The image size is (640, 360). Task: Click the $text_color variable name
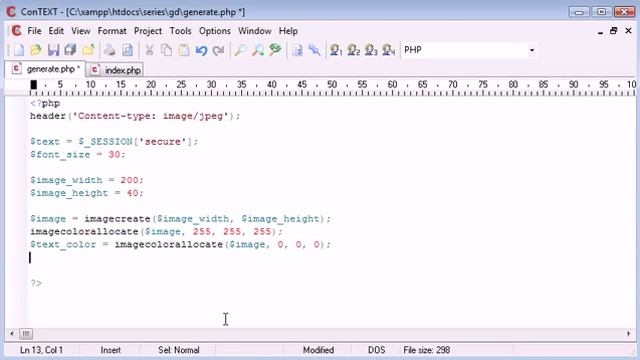tap(63, 244)
